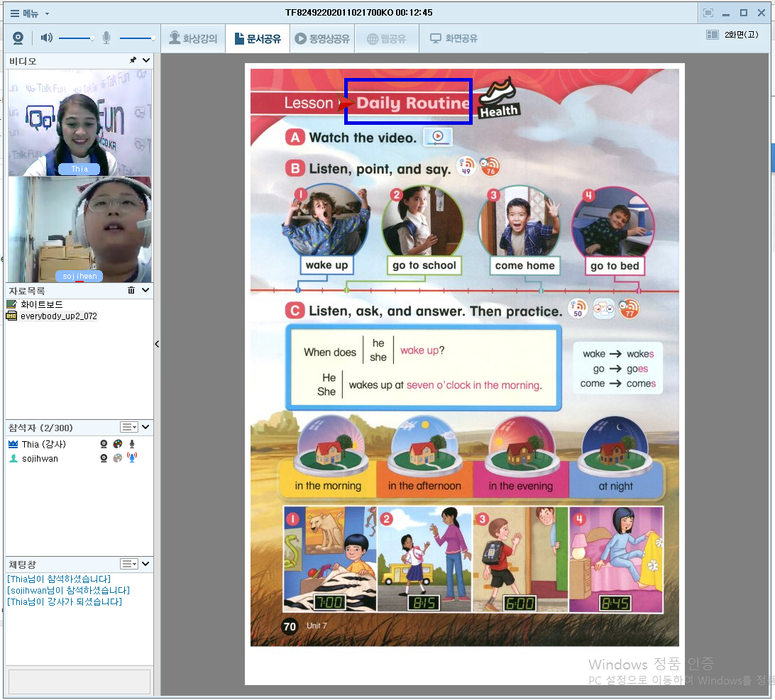Pin the 비디오 video panel
Image resolution: width=775 pixels, height=700 pixels.
coord(133,61)
